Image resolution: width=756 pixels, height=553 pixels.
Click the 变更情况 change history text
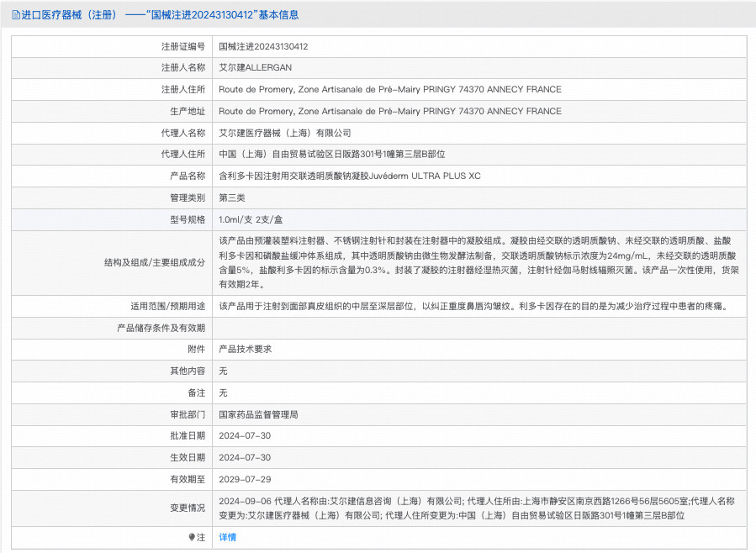(x=477, y=508)
